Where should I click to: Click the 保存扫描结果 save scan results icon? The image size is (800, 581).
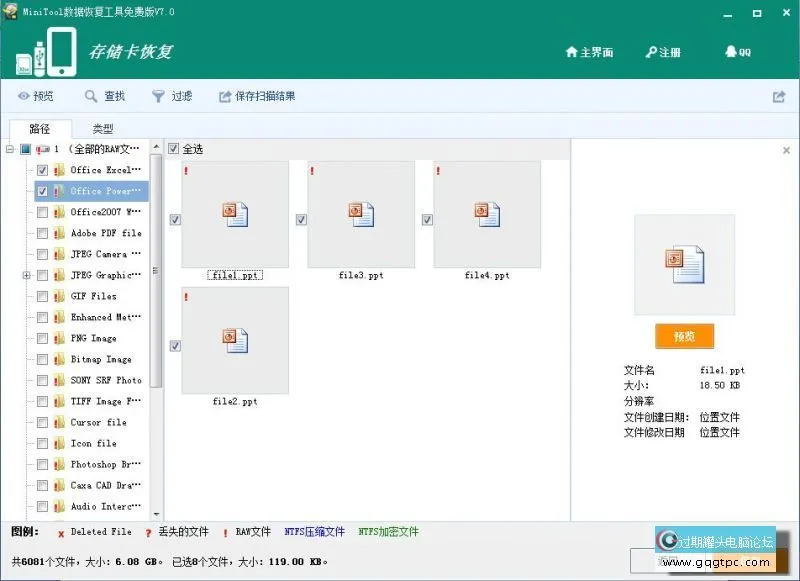tap(227, 96)
